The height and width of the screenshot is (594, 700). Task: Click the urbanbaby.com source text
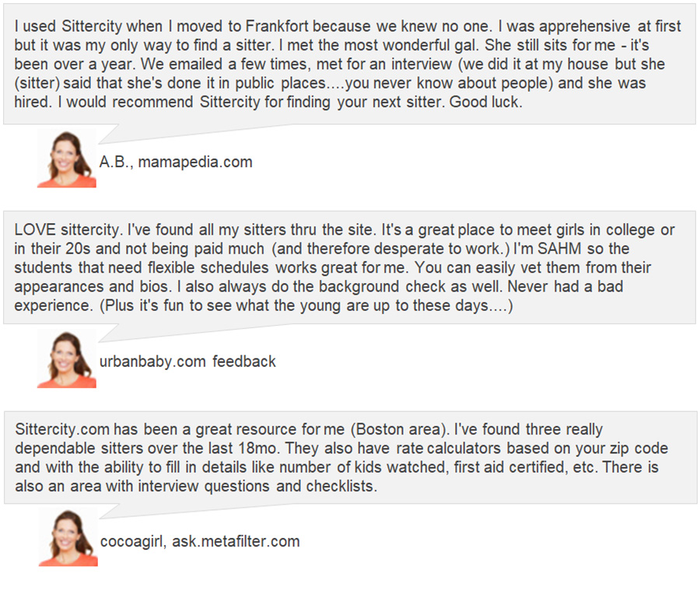152,362
